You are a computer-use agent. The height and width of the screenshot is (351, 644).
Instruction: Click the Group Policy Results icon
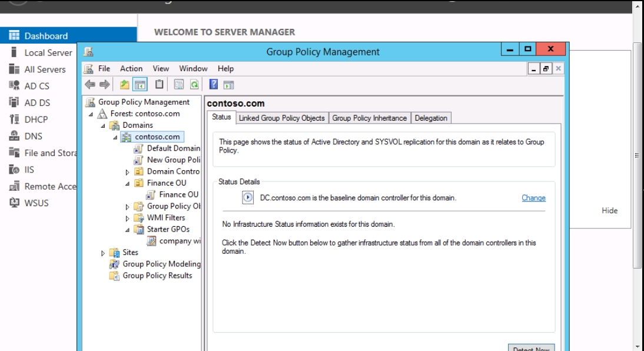click(115, 276)
